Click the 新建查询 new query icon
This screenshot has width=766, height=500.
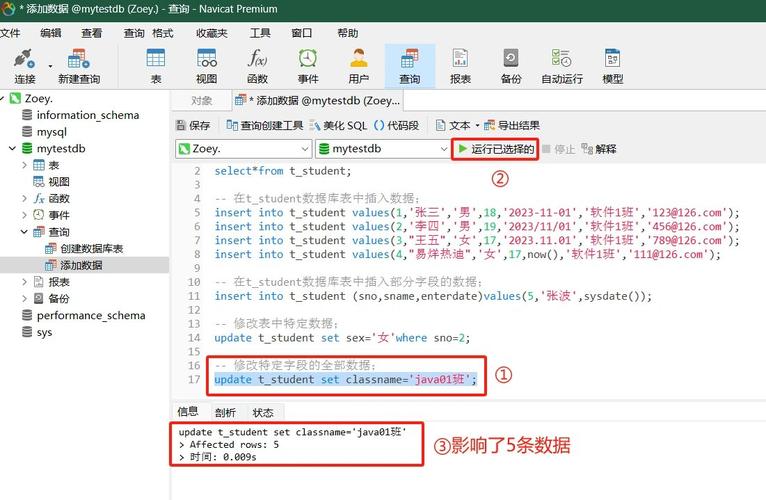79,66
